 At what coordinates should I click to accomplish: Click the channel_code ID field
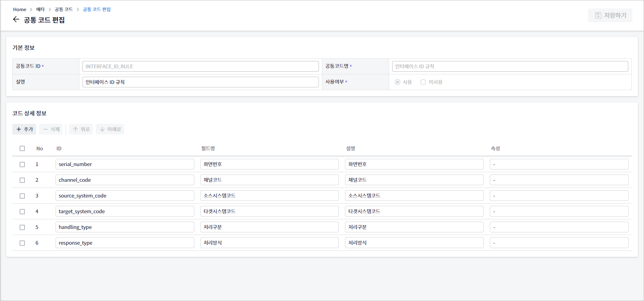click(x=125, y=180)
